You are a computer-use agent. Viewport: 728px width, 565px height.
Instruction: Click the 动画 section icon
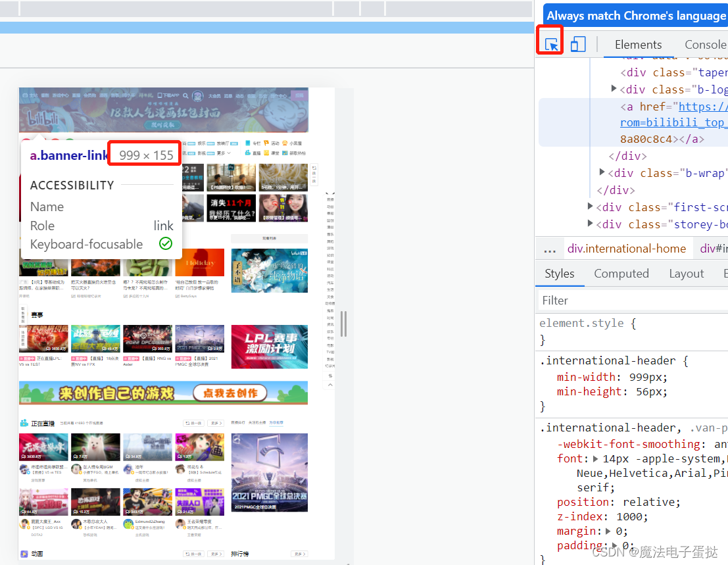pos(24,553)
